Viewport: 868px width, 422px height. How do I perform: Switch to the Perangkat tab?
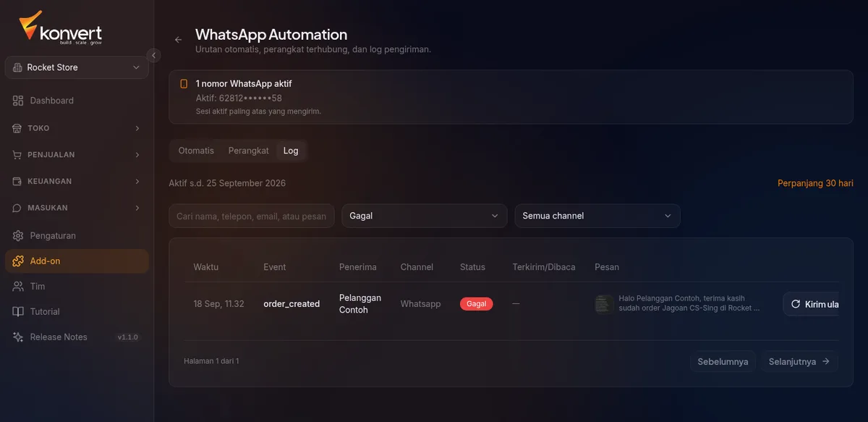[249, 151]
